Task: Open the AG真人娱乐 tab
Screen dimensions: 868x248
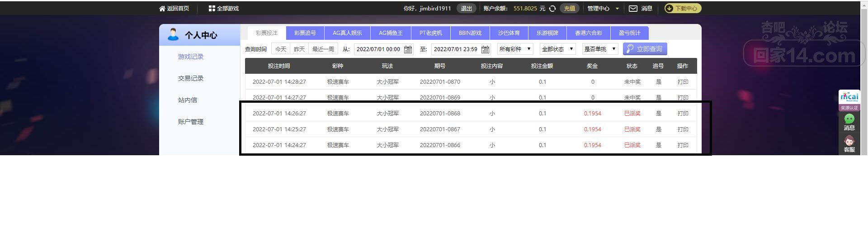Action: pyautogui.click(x=347, y=33)
